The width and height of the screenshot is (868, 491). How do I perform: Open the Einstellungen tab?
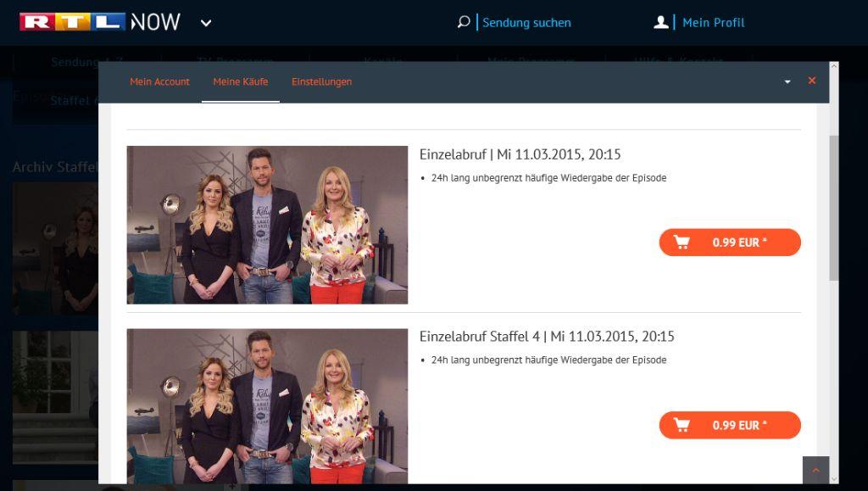[321, 82]
